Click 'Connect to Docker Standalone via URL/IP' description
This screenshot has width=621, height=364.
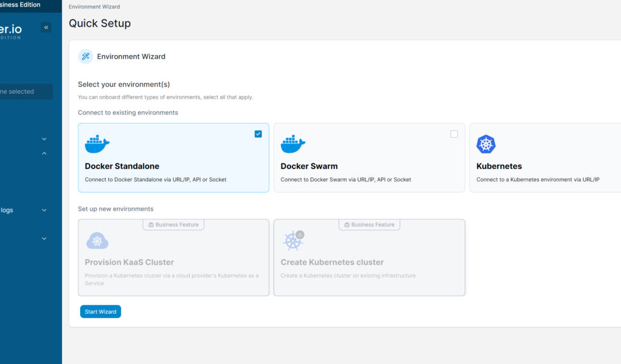click(x=156, y=180)
